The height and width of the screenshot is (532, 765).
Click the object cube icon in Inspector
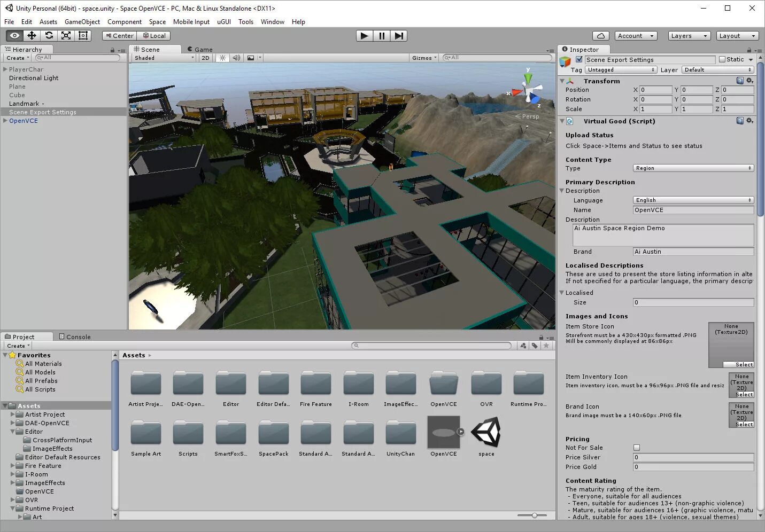pos(565,62)
